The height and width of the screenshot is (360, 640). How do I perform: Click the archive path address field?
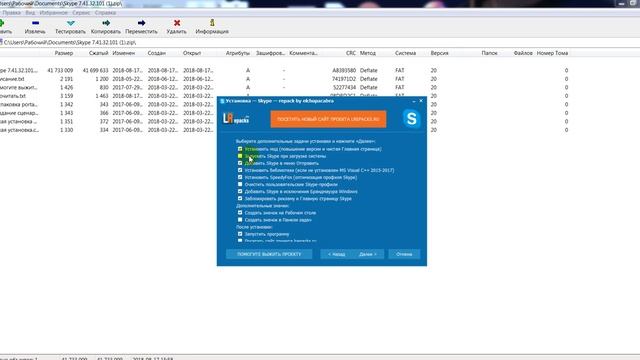click(x=320, y=42)
